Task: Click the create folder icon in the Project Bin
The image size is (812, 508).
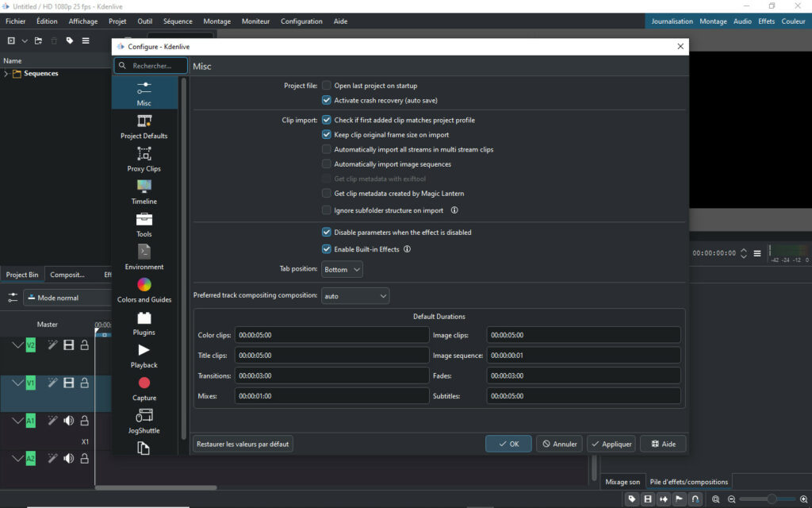Action: 38,41
